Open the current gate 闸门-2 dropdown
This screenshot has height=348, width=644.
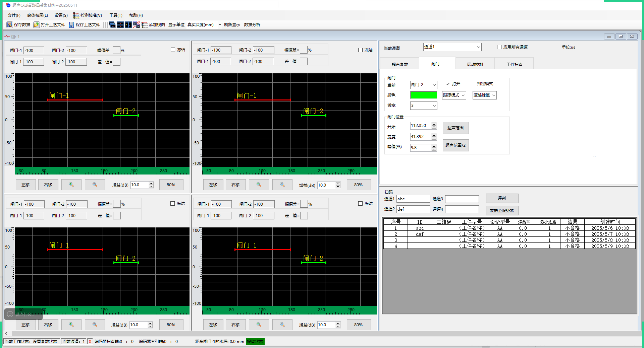click(x=424, y=85)
